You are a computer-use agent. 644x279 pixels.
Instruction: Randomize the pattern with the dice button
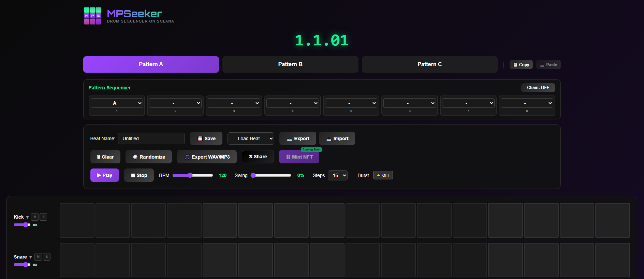(148, 157)
